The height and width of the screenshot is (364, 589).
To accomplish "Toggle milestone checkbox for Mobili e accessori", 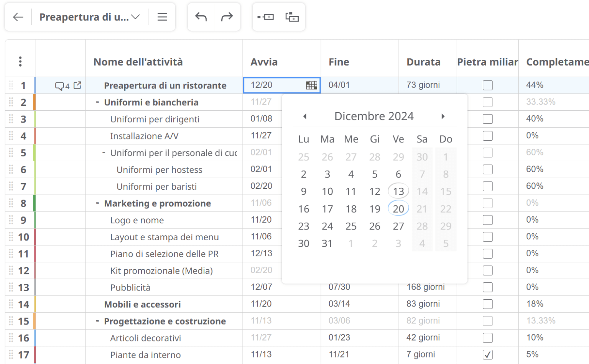I will [x=487, y=304].
